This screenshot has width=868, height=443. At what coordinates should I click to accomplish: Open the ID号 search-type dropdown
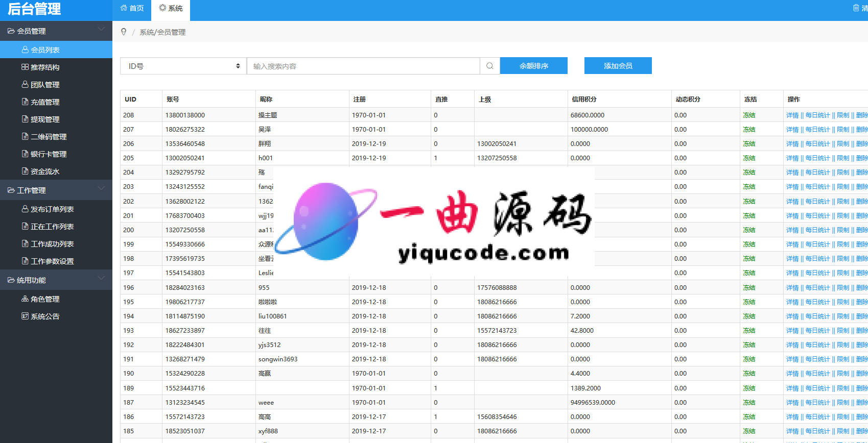pos(183,66)
